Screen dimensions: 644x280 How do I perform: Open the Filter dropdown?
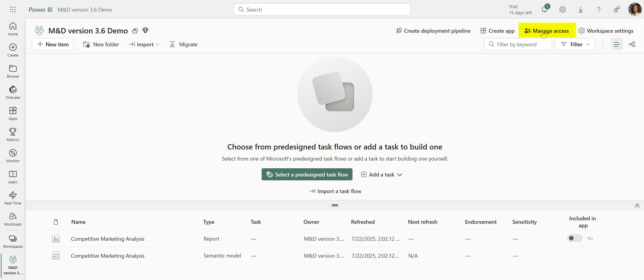[x=575, y=44]
